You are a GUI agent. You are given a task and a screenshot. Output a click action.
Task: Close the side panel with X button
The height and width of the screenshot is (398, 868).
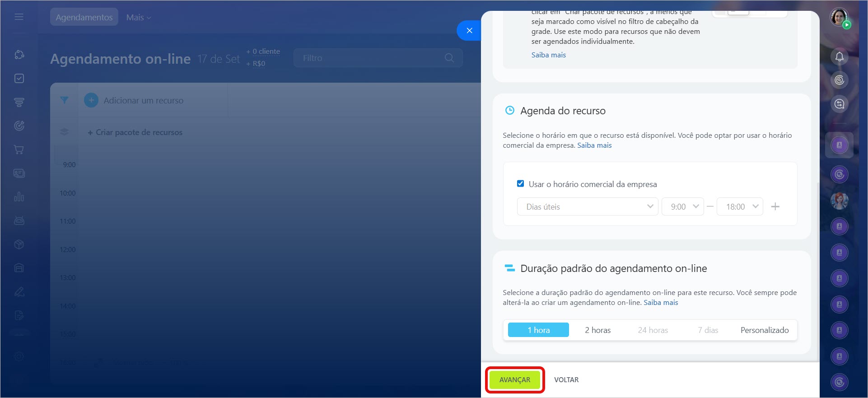tap(469, 31)
